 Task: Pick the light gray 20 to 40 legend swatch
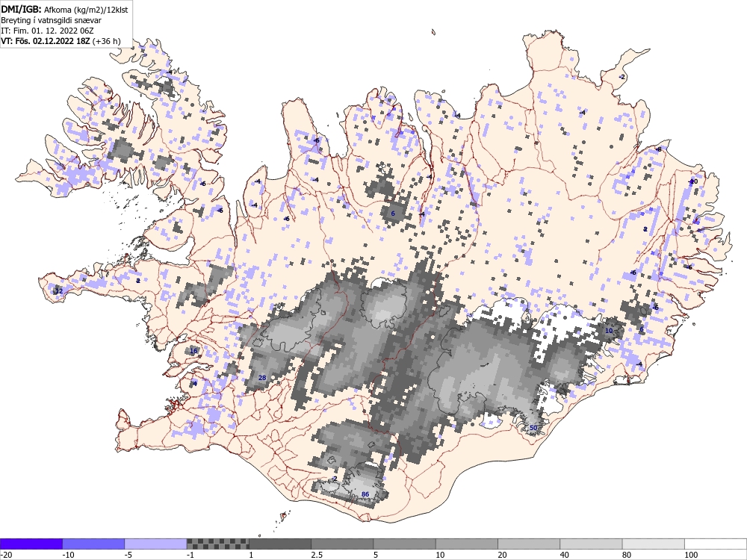529,544
